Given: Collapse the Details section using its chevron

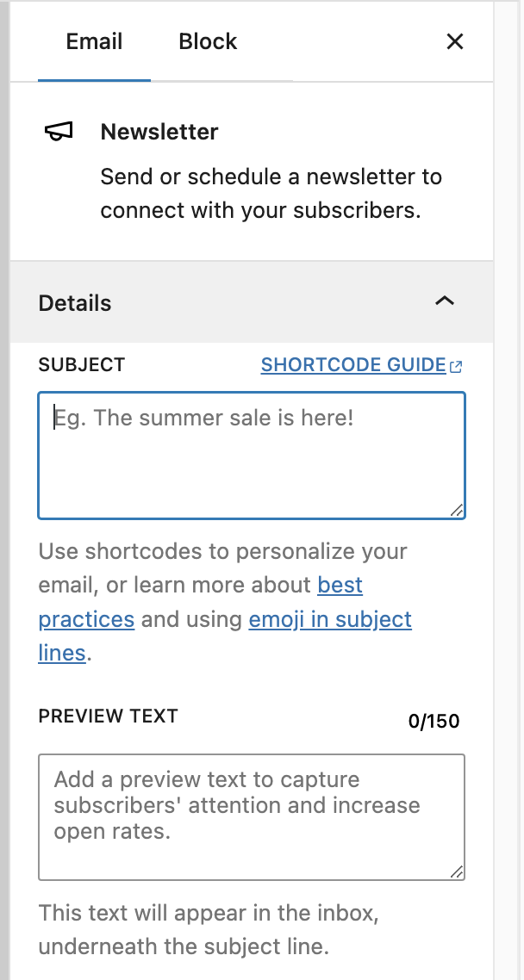Looking at the screenshot, I should click(x=445, y=301).
